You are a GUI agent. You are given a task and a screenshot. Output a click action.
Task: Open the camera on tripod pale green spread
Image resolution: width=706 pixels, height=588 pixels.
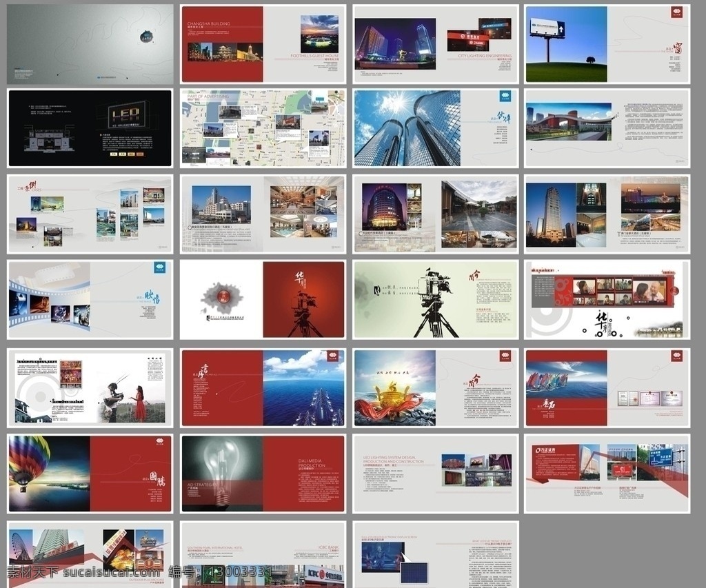pyautogui.click(x=436, y=301)
